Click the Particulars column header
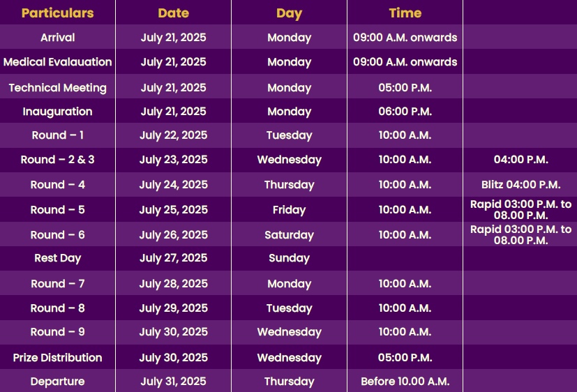 click(57, 13)
